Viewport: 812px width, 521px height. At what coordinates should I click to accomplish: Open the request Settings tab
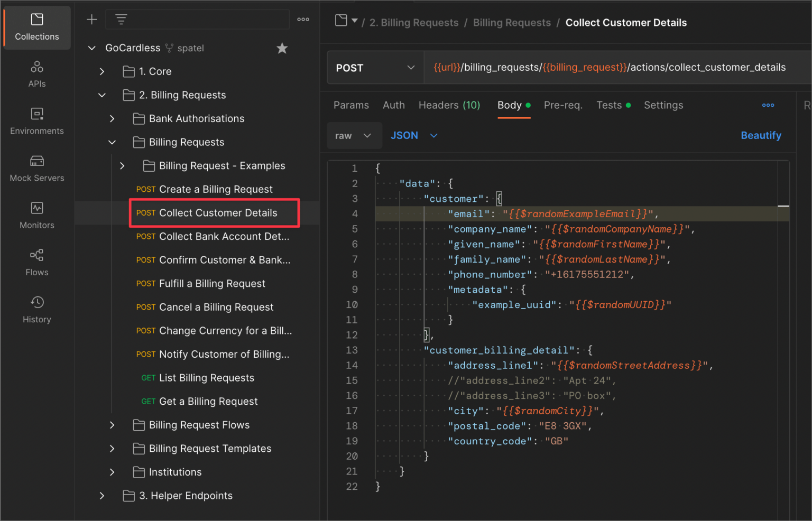(663, 105)
